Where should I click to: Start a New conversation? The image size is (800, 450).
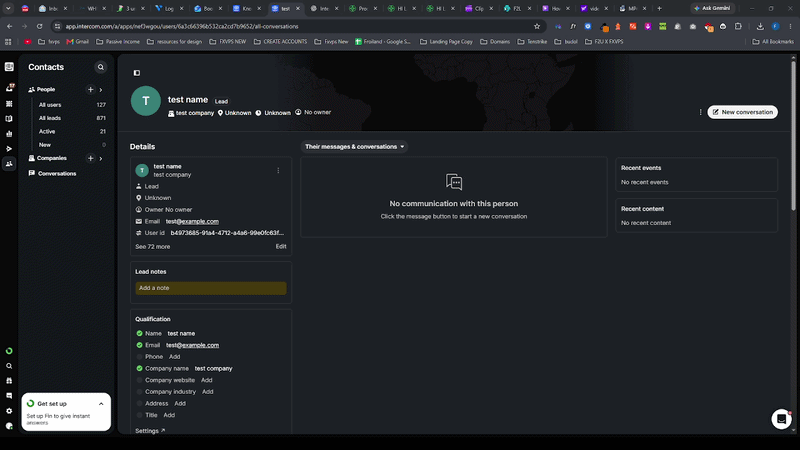(x=742, y=112)
